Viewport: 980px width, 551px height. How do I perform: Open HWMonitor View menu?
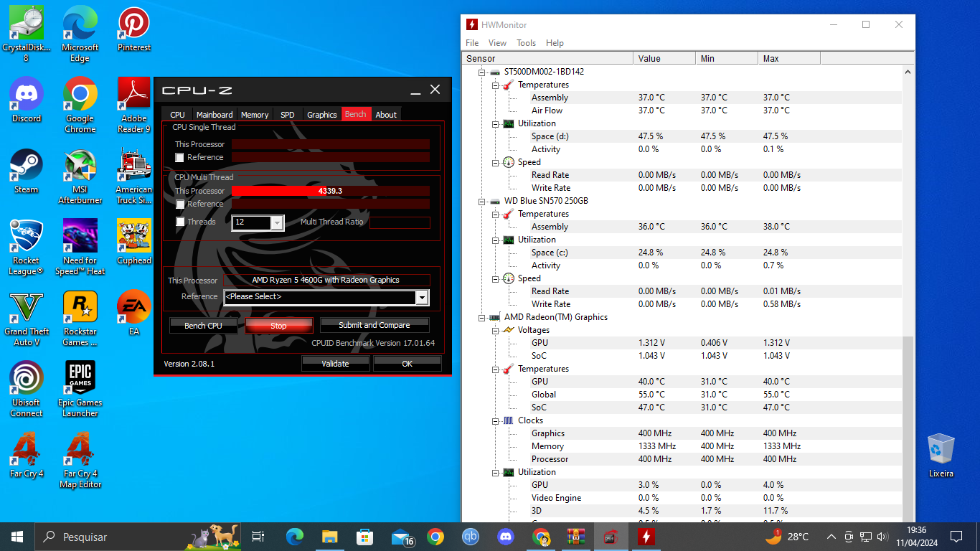click(497, 43)
